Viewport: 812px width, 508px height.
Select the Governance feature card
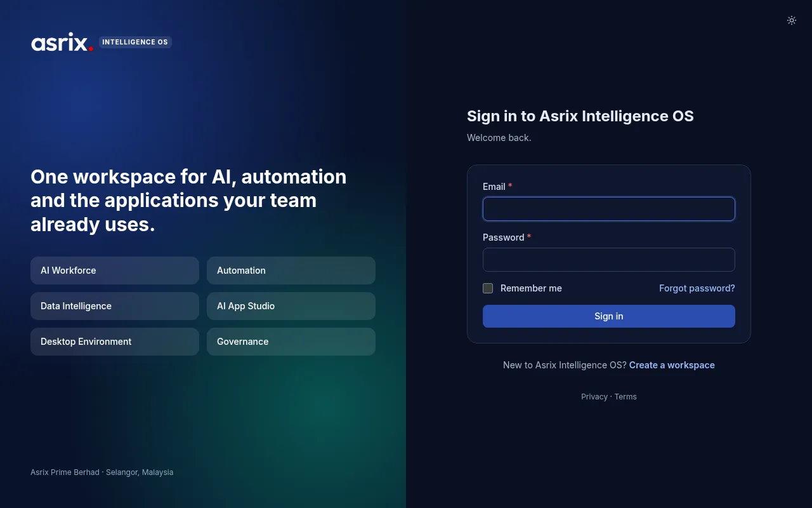point(291,342)
